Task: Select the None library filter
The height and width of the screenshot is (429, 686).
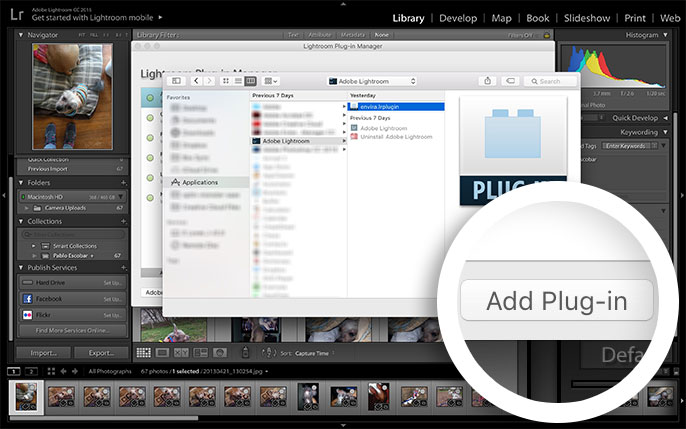Action: coord(381,35)
